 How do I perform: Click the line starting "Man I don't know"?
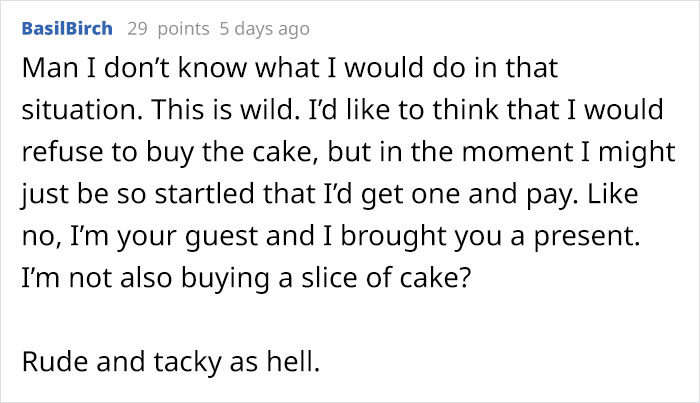(x=289, y=72)
